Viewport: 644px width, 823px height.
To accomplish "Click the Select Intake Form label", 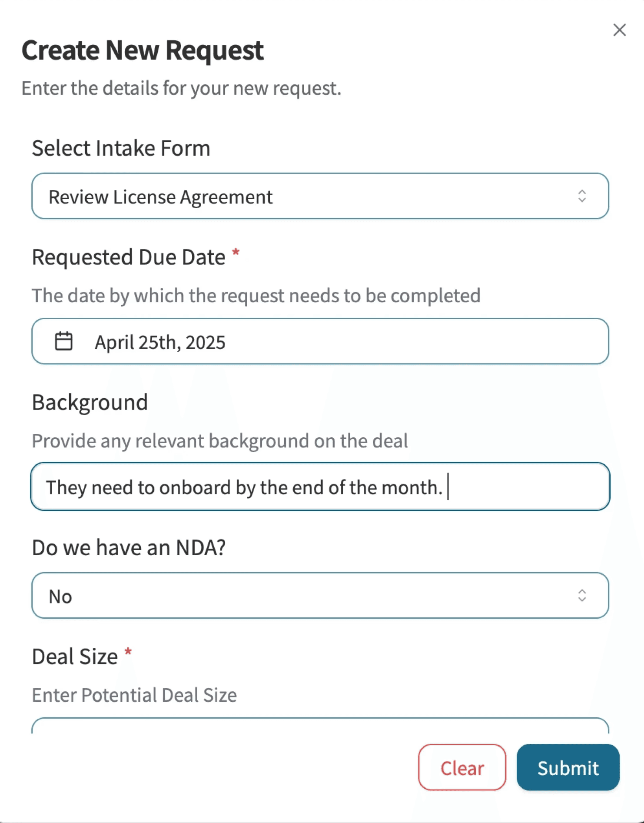I will tap(121, 148).
